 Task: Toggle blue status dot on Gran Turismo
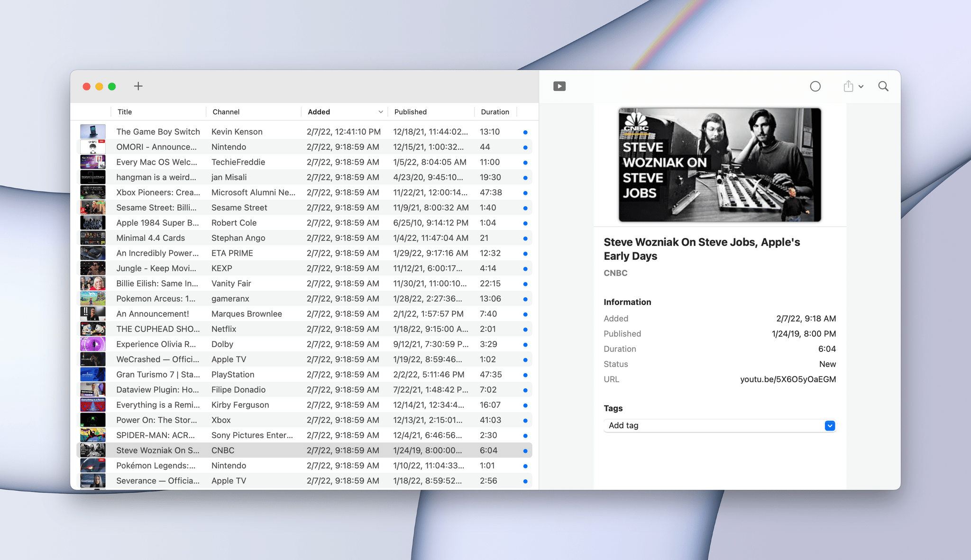(525, 376)
